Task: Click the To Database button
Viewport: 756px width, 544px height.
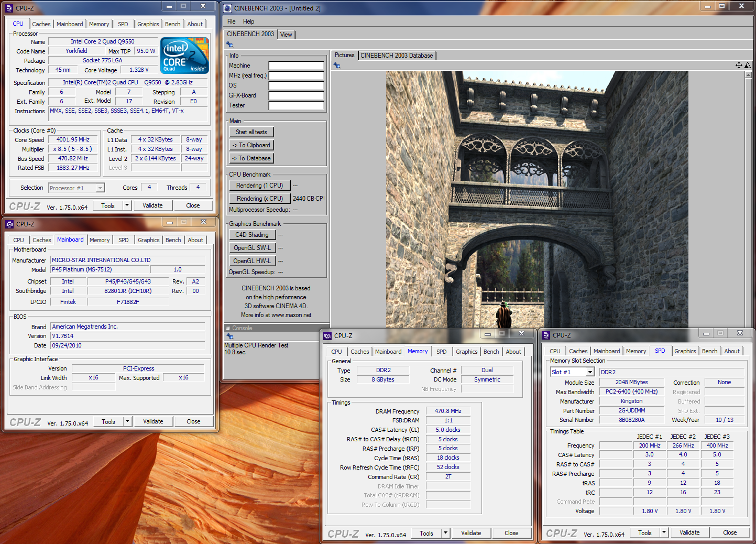Action: click(251, 158)
